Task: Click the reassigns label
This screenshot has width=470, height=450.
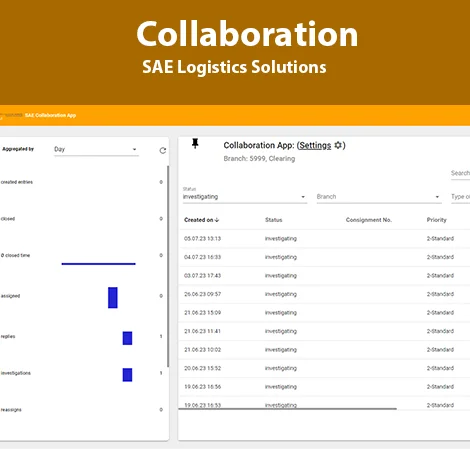Action: [11, 410]
